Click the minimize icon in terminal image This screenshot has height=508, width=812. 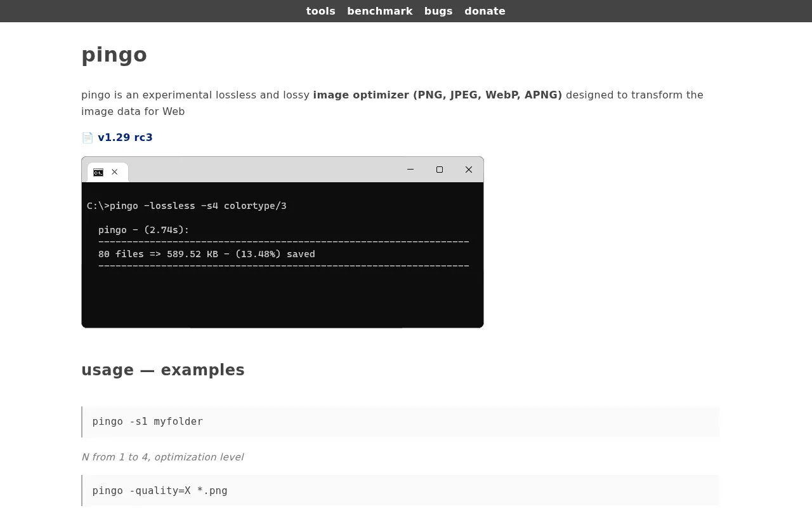[x=410, y=170]
